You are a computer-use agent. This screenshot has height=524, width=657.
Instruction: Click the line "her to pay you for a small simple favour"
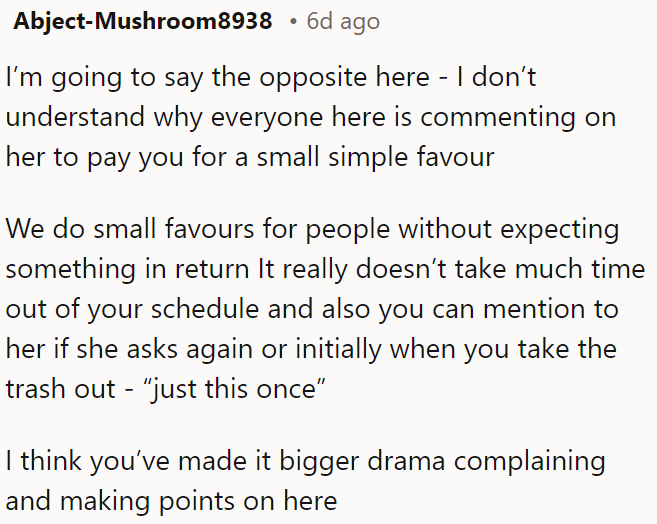250,157
